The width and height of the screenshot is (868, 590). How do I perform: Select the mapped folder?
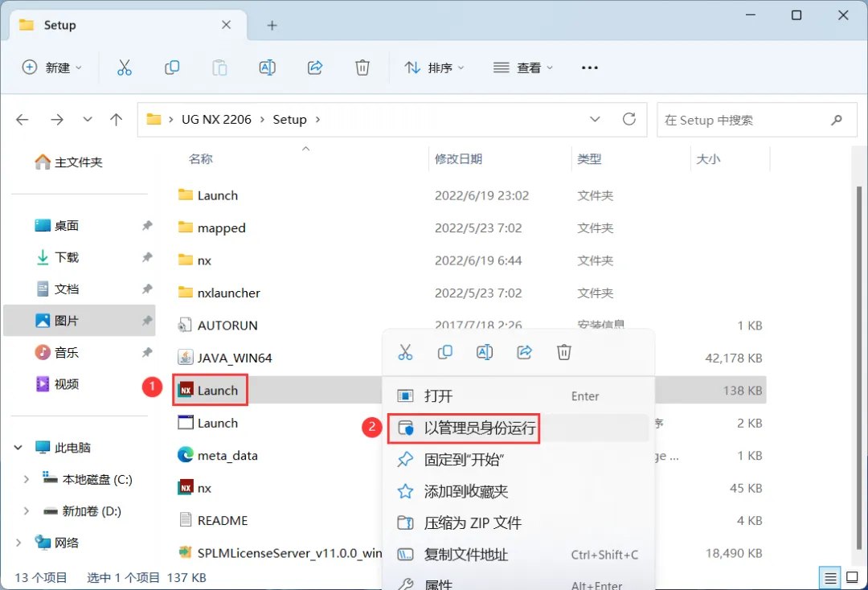[x=212, y=227]
